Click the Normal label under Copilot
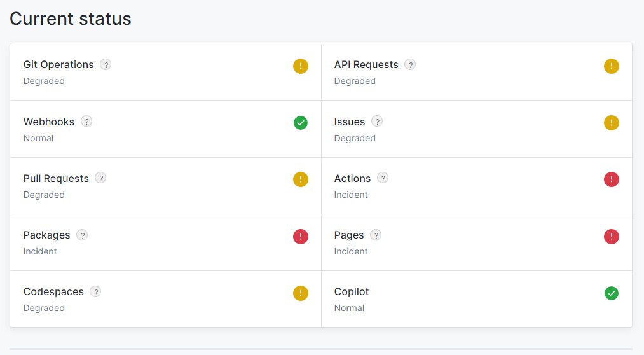The height and width of the screenshot is (355, 644). (x=349, y=308)
